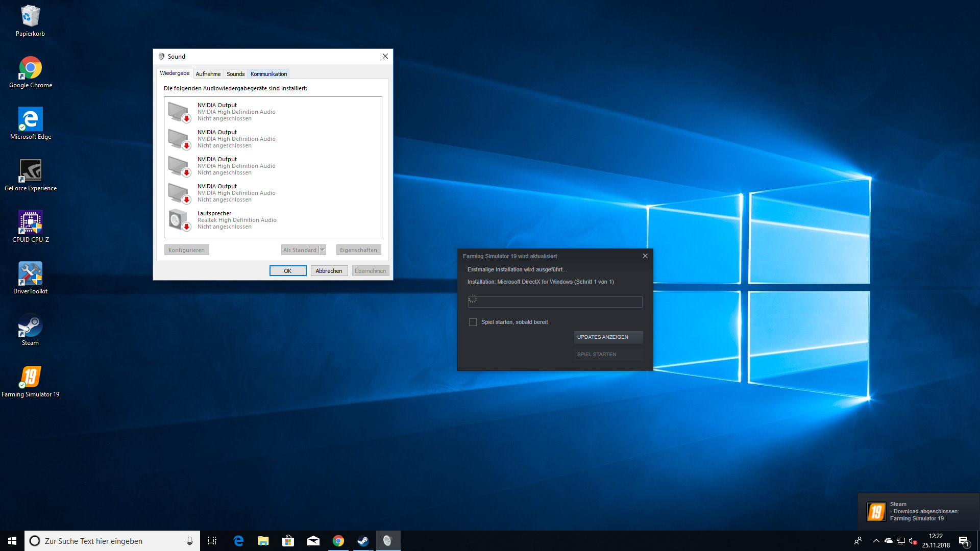Click the Übernehmen button

[371, 271]
